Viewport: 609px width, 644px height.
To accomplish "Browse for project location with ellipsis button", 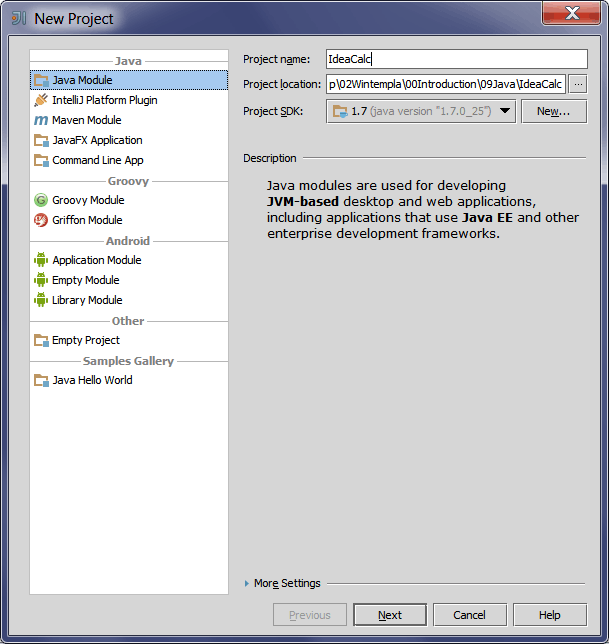I will [x=578, y=84].
